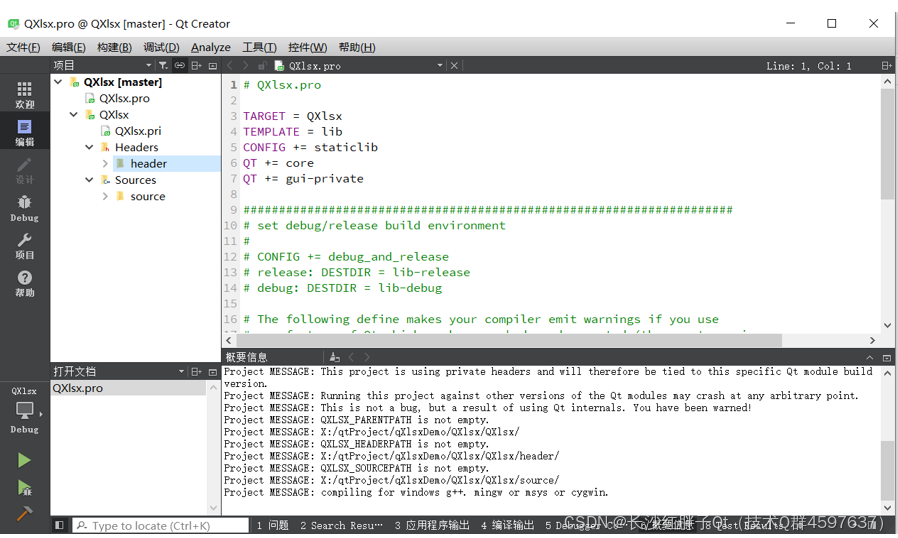
Task: Collapse the Sources node
Action: pos(89,180)
